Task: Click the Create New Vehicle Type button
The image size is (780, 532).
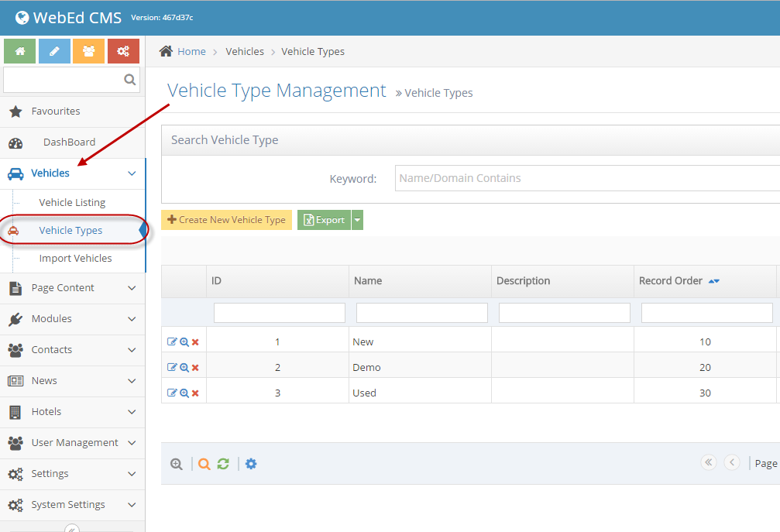Action: 226,220
